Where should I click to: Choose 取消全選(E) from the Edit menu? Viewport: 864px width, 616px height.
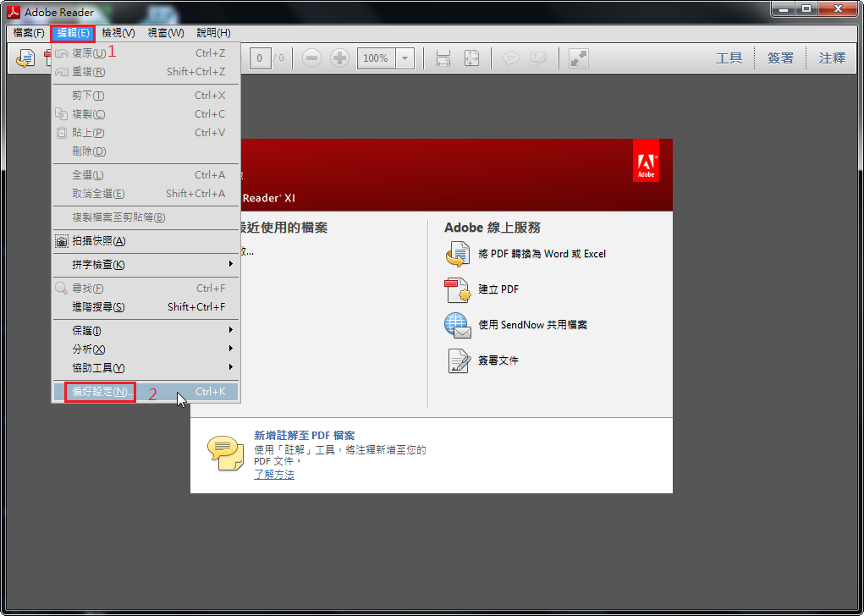(146, 194)
